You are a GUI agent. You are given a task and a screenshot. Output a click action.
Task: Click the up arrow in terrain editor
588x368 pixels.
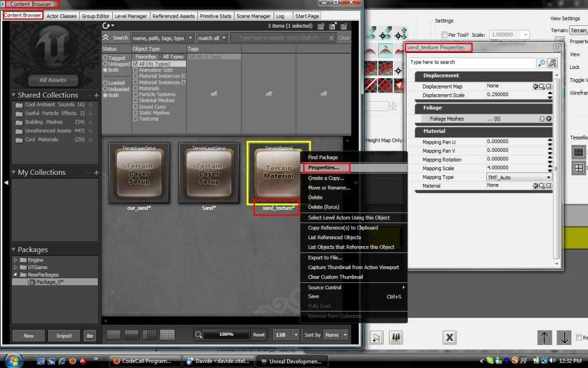point(544,337)
